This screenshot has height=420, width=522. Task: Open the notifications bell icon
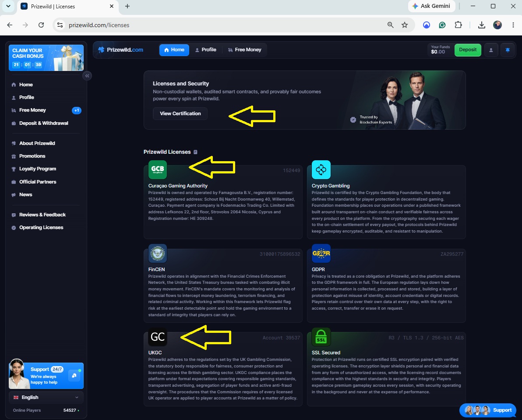(508, 50)
